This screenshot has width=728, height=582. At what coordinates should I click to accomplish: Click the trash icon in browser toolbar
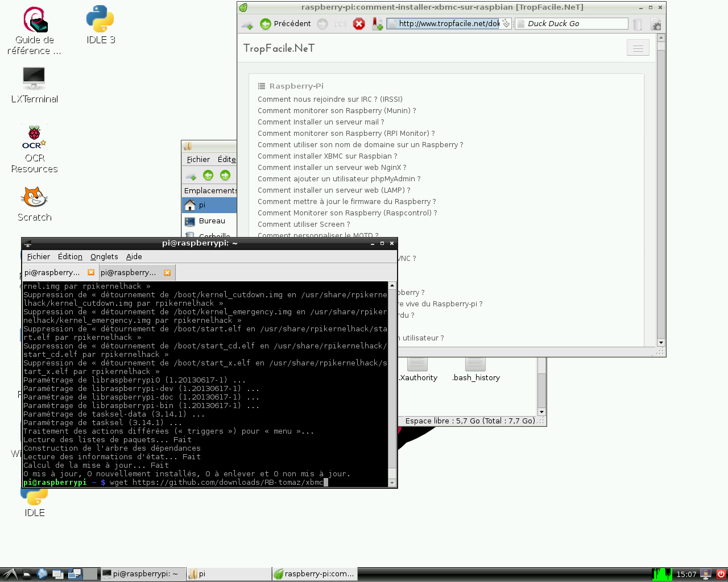point(638,24)
